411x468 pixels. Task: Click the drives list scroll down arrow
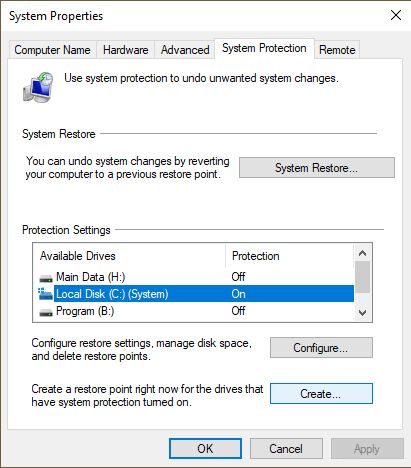tap(362, 312)
